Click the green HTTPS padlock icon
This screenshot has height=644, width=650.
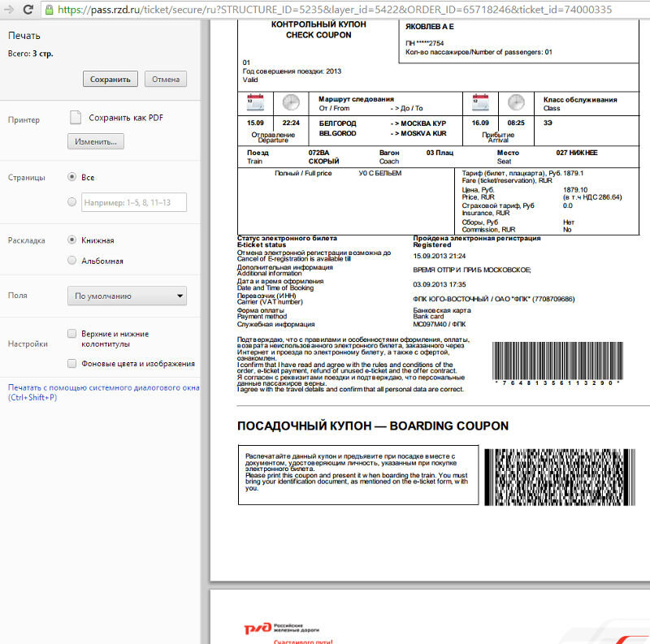tap(49, 10)
